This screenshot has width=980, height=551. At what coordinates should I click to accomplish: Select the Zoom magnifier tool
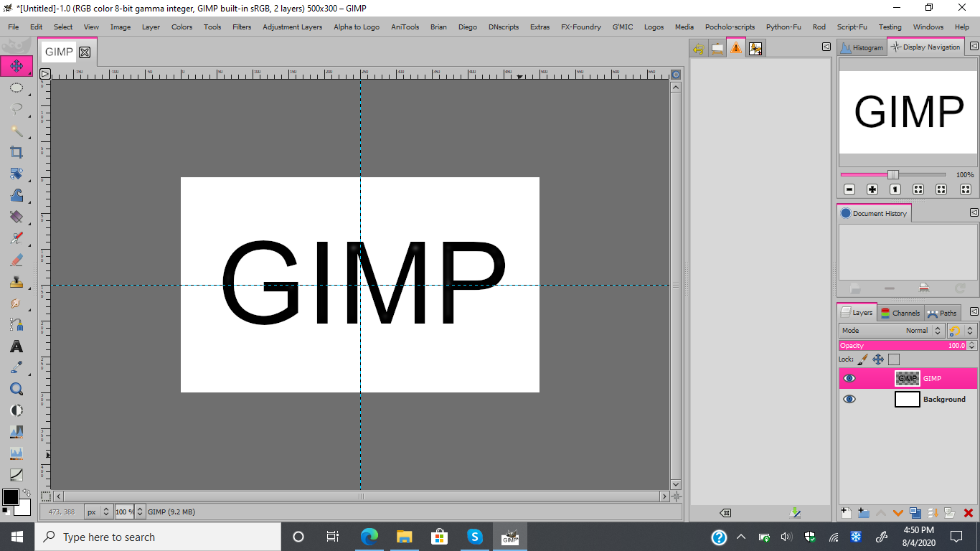point(16,389)
